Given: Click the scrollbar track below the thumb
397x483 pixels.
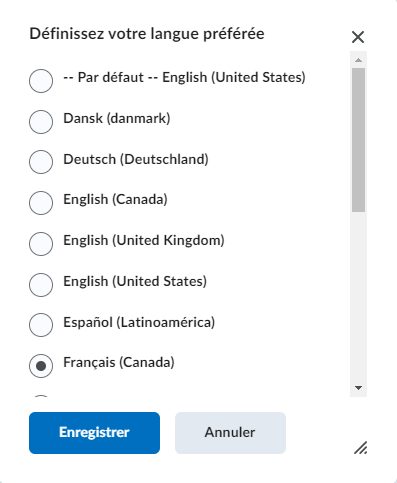Looking at the screenshot, I should click(358, 296).
